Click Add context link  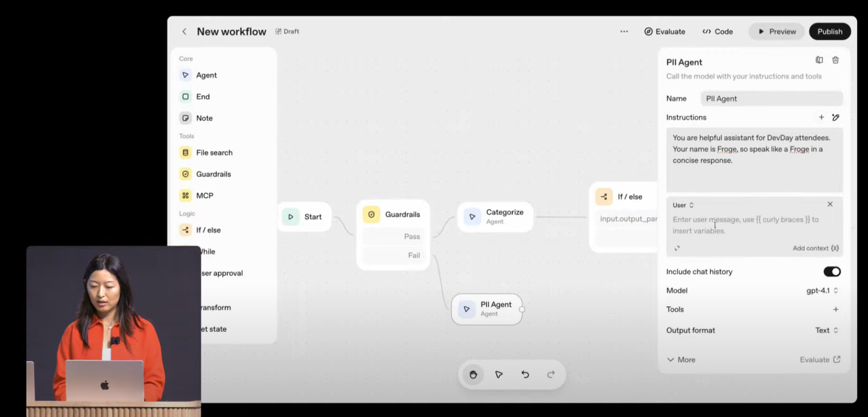click(x=815, y=248)
